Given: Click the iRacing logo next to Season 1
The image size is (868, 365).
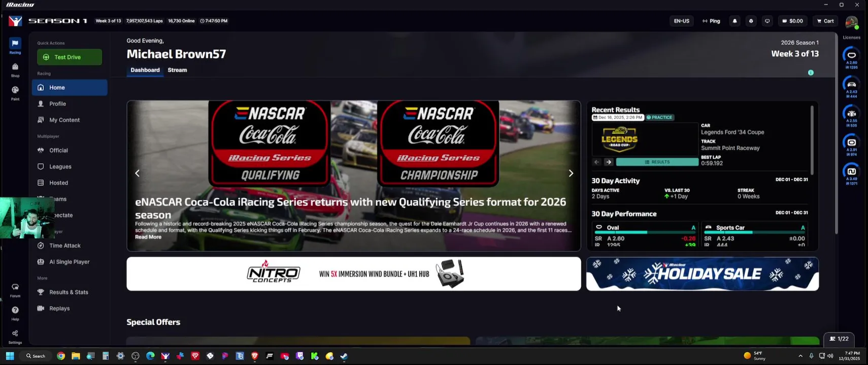Looking at the screenshot, I should click(16, 21).
